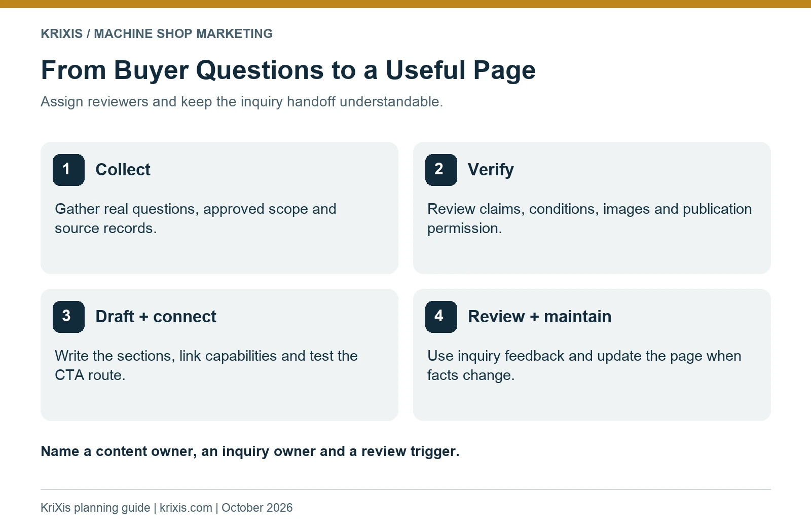Click 'Review claims, conditions, images' description
Screen dimensions: 811x532
(x=589, y=218)
